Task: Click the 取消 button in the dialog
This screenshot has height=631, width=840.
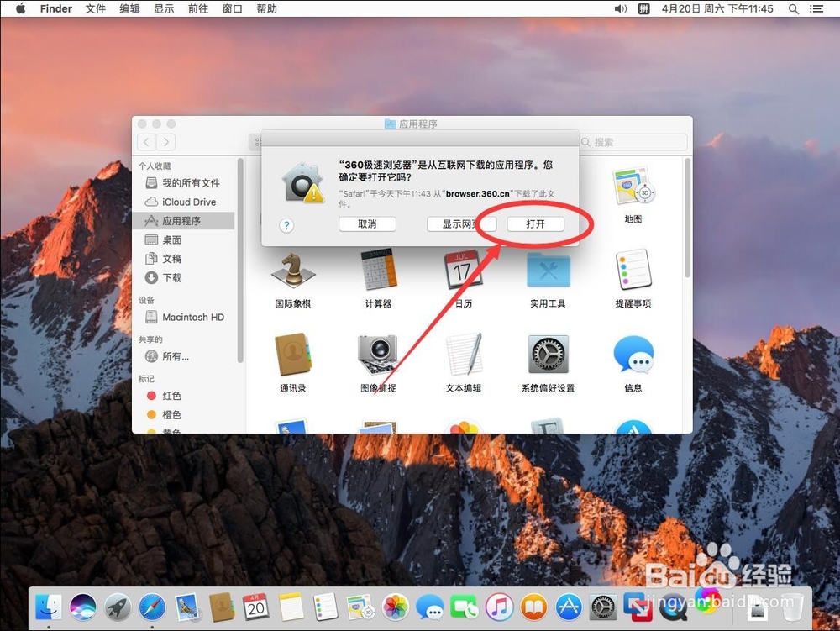Action: [367, 223]
